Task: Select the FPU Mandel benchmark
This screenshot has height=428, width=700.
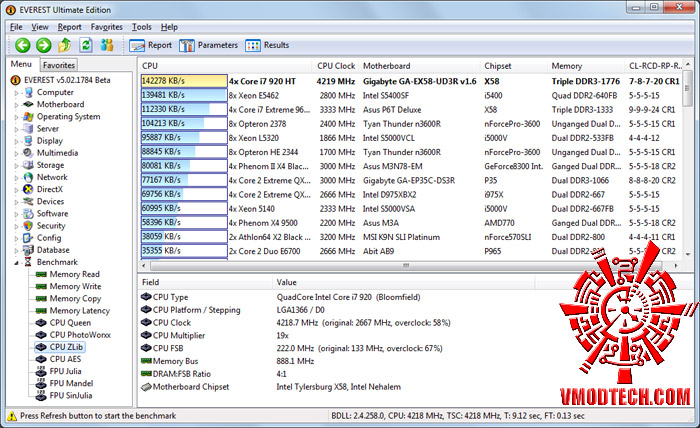Action: click(71, 383)
